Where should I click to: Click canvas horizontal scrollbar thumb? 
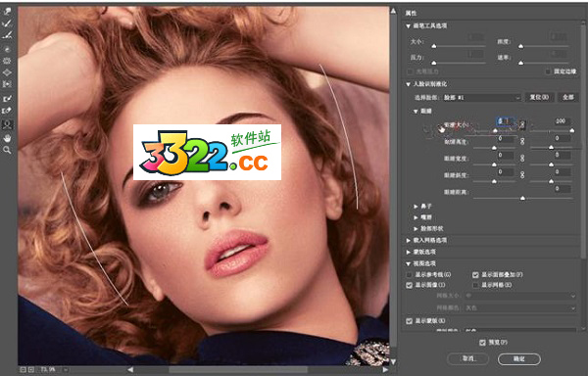click(238, 369)
